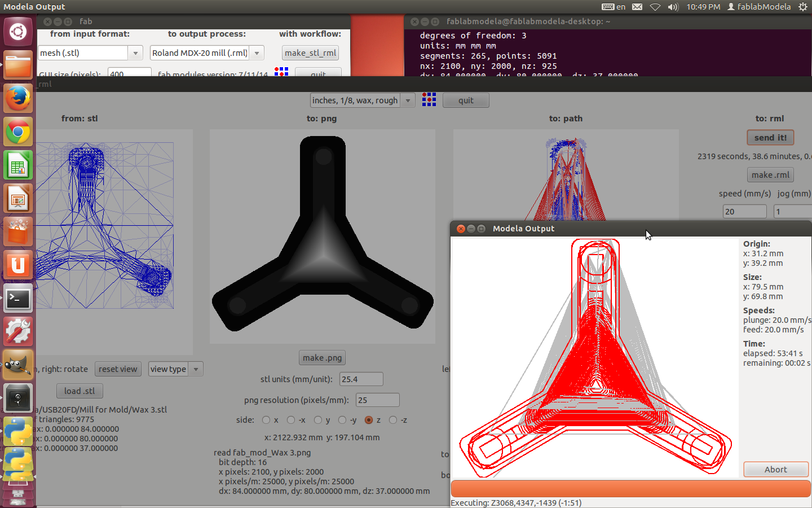Click the 'remaining: 00:02 s' time text
The image size is (812, 508).
776,363
